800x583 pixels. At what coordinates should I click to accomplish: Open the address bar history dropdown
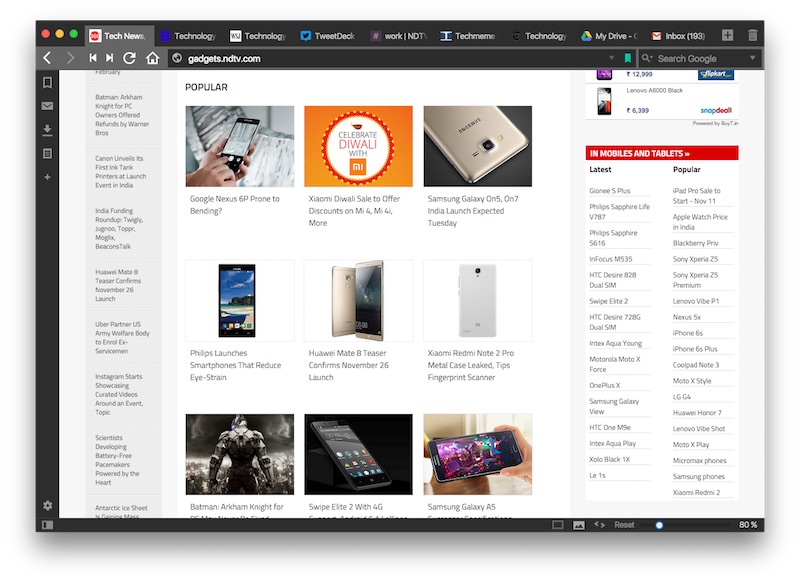tap(611, 58)
